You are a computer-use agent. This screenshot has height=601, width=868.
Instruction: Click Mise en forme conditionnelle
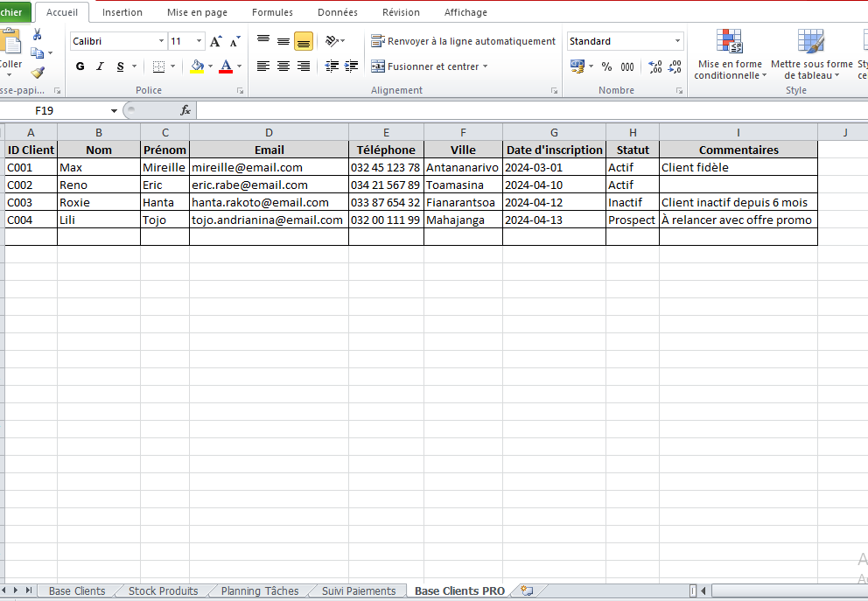click(730, 54)
